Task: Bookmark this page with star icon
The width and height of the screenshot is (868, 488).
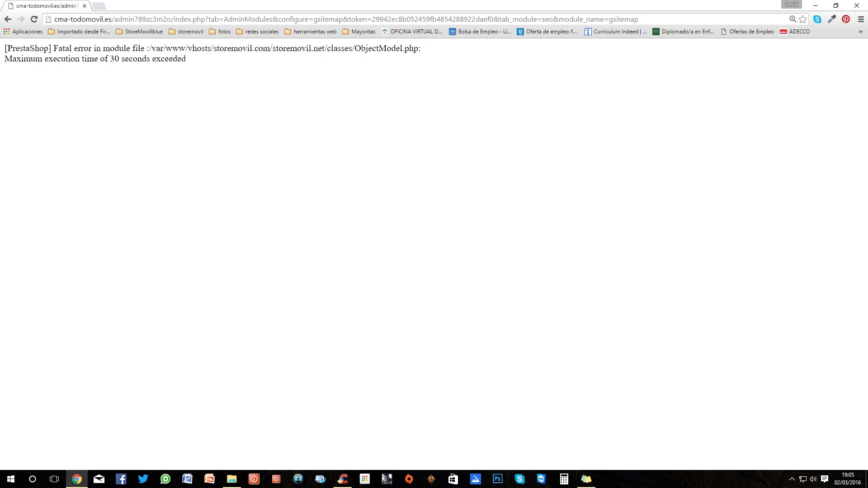Action: pos(803,19)
